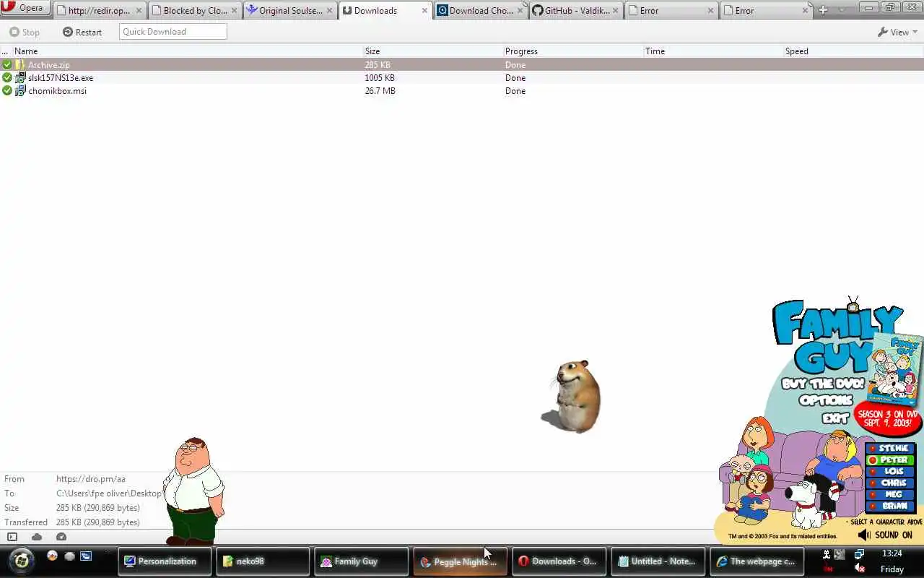Select the Archive.zip download row
This screenshot has width=924, height=578.
pyautogui.click(x=462, y=65)
